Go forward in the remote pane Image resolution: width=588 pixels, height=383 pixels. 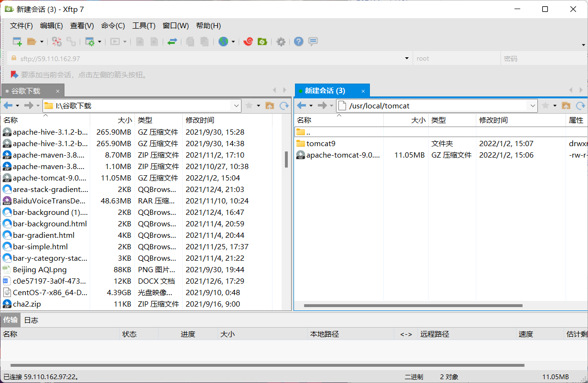point(322,106)
